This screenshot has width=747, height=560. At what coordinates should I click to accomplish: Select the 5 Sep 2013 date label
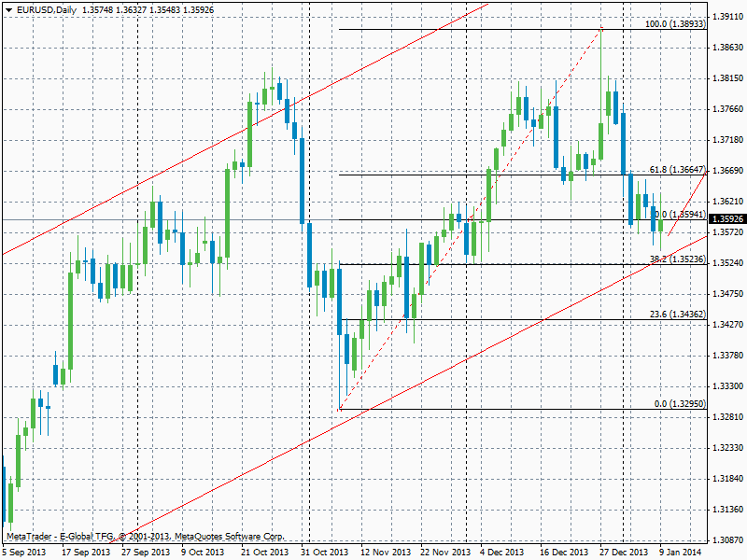pyautogui.click(x=24, y=552)
